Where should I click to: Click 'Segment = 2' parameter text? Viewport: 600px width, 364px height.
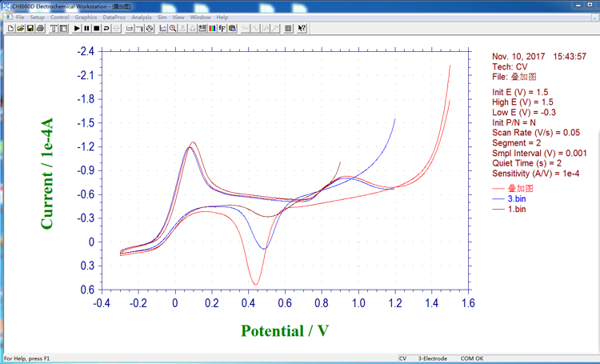(517, 142)
